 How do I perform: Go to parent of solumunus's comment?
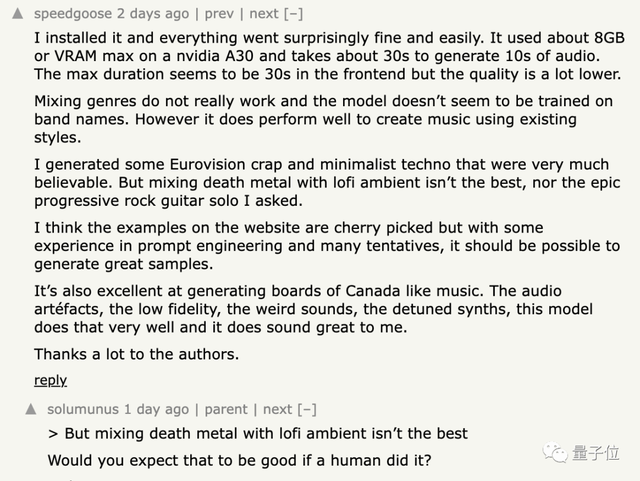click(x=226, y=409)
